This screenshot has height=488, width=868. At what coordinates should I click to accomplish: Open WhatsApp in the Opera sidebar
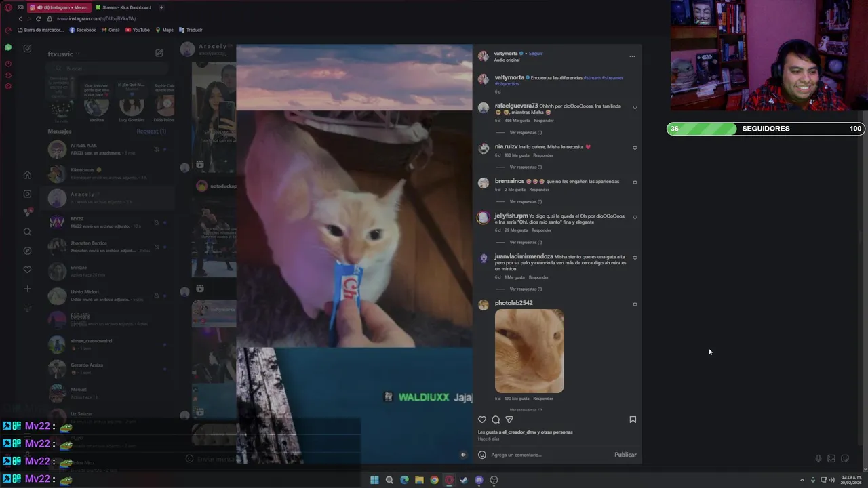click(8, 47)
